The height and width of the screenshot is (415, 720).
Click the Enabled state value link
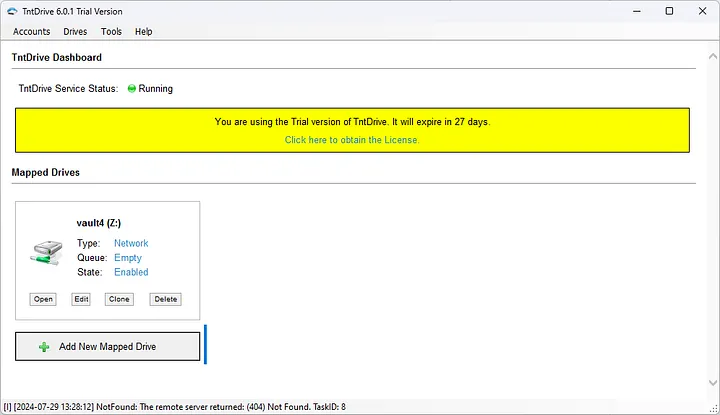pyautogui.click(x=131, y=272)
